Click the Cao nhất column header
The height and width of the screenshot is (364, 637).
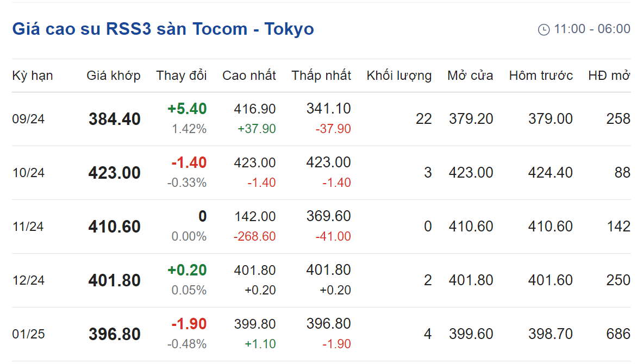tap(249, 76)
